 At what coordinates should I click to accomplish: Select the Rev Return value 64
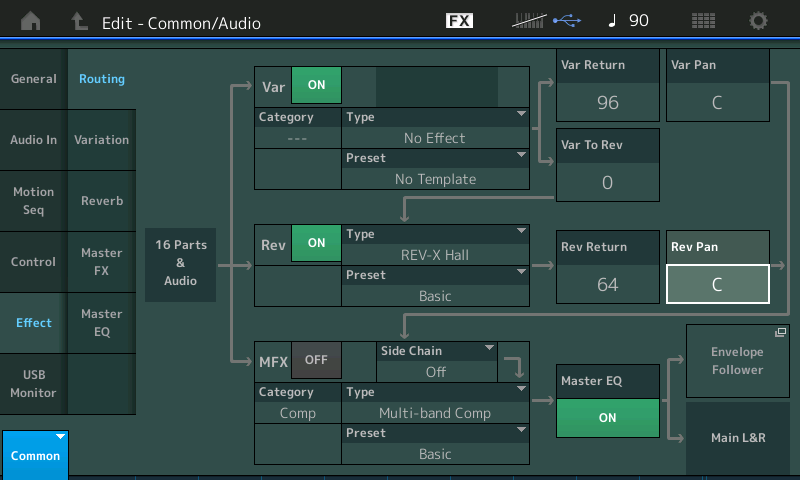click(608, 284)
